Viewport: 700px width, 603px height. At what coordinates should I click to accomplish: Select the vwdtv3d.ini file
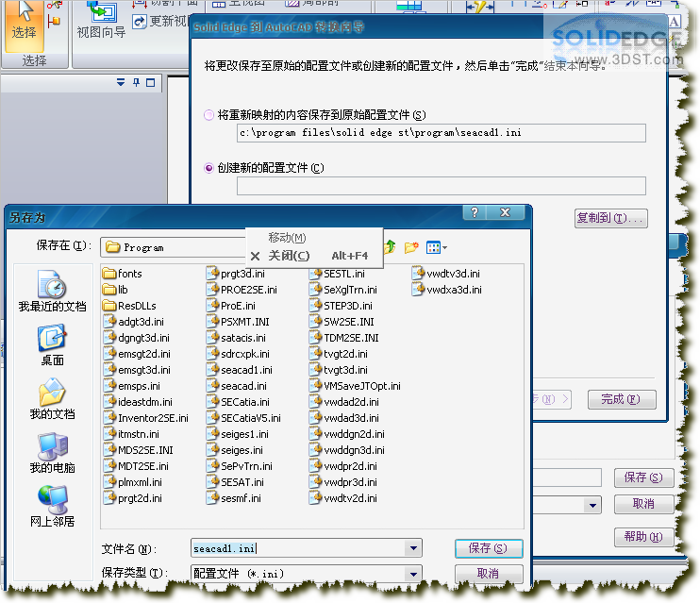(446, 274)
